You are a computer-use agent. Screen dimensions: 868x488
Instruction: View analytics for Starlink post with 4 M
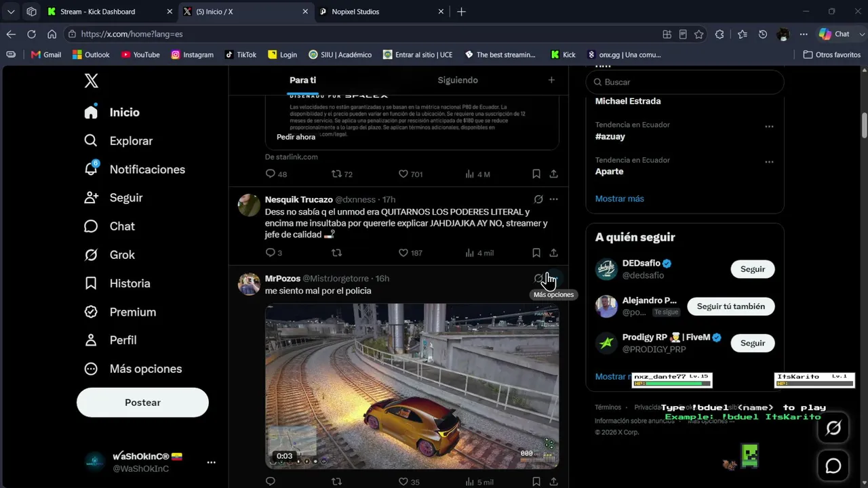coord(477,174)
